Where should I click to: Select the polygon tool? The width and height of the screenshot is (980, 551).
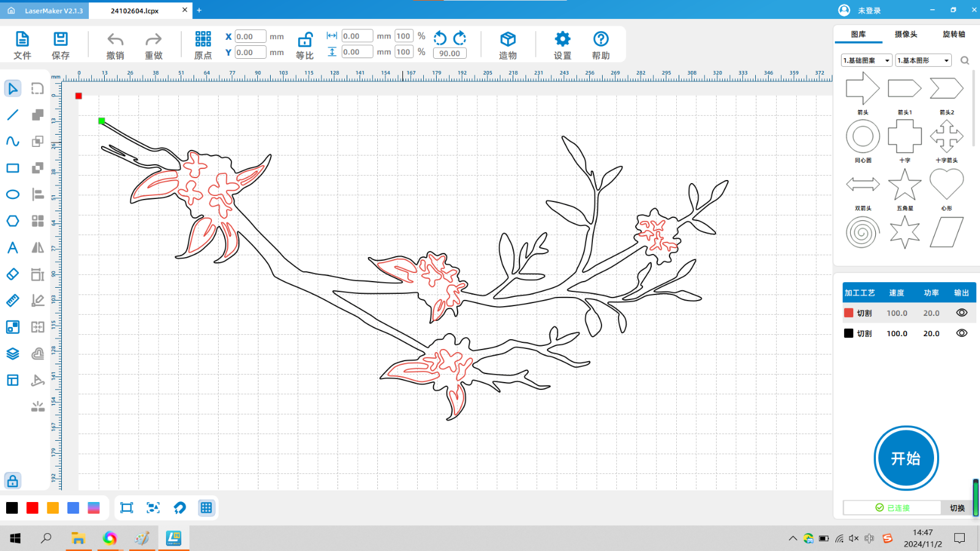click(x=12, y=221)
